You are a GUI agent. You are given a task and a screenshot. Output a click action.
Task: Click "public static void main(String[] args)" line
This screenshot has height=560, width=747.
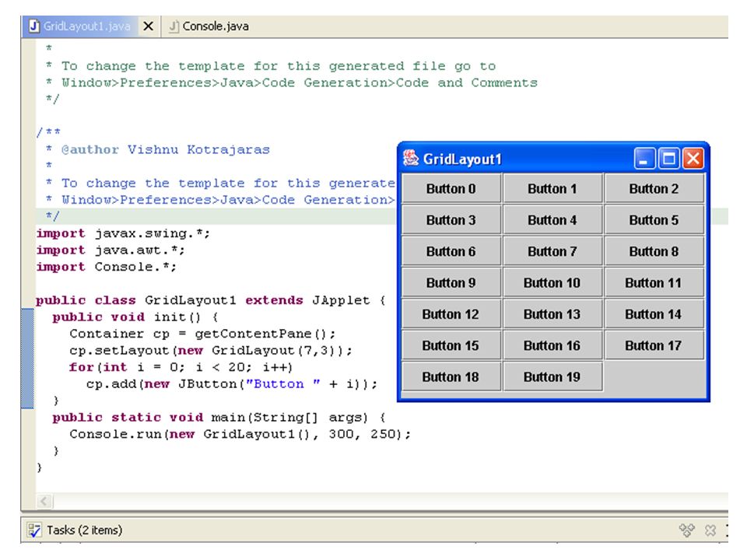pyautogui.click(x=219, y=417)
